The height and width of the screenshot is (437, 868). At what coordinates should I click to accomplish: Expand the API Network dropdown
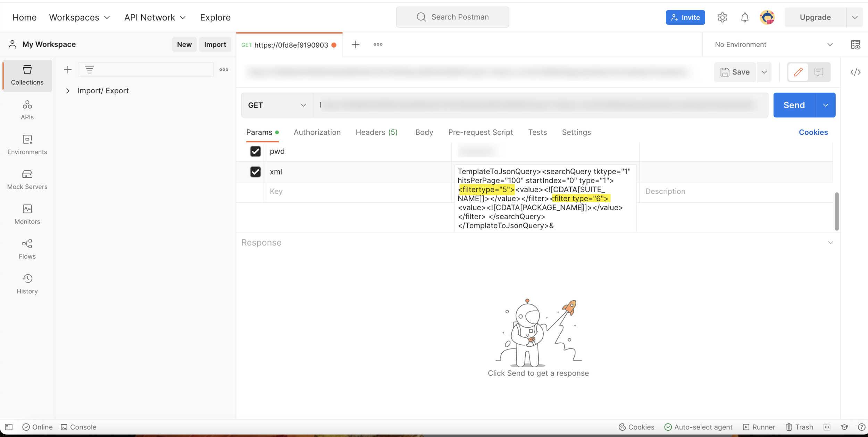tap(155, 17)
